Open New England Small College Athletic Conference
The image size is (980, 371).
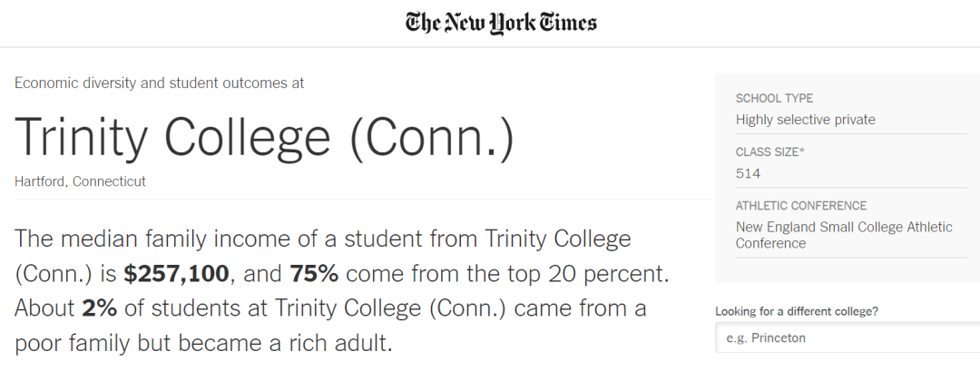[844, 235]
